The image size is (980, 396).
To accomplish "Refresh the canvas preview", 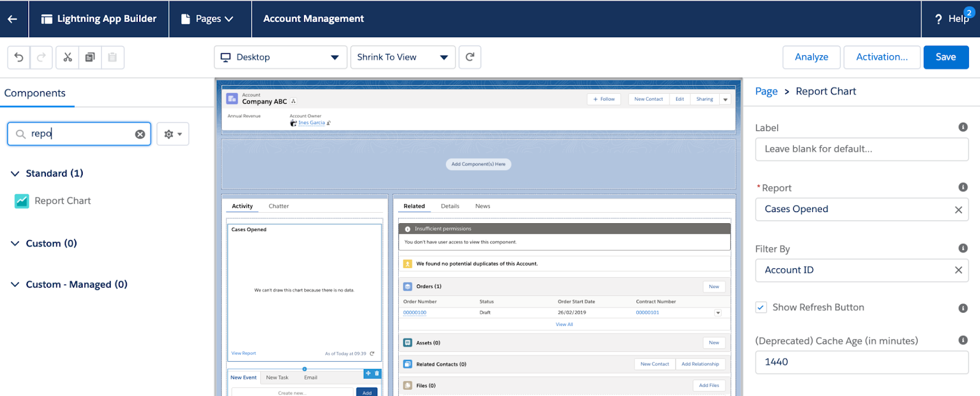I will (x=470, y=57).
